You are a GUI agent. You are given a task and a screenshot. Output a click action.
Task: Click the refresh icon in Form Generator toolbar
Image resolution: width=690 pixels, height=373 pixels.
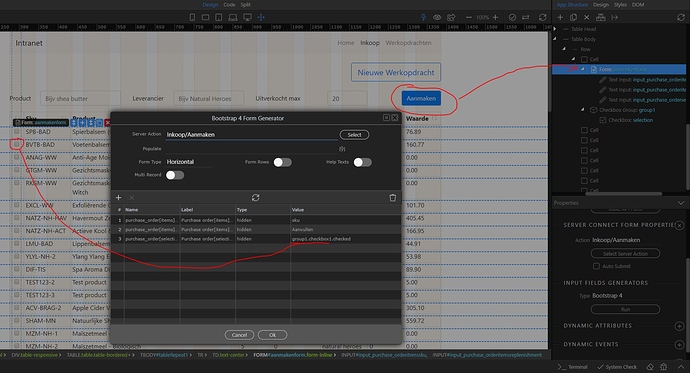point(255,197)
